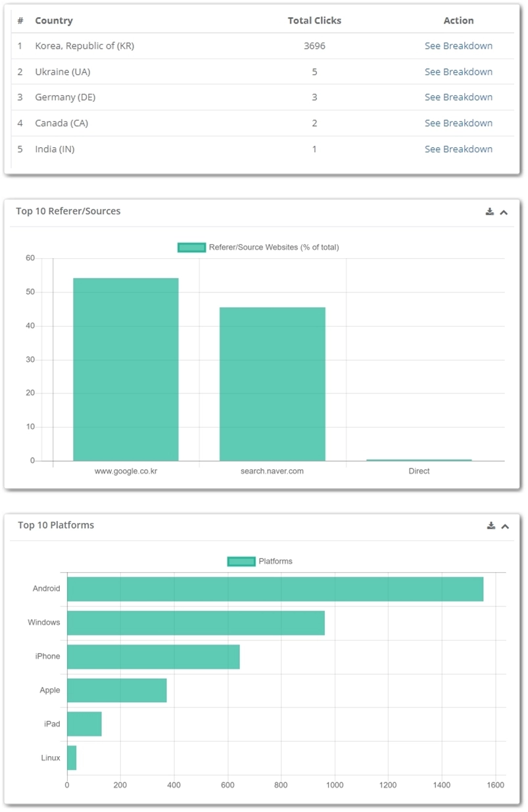
Task: Click the Country column header
Action: pos(54,20)
